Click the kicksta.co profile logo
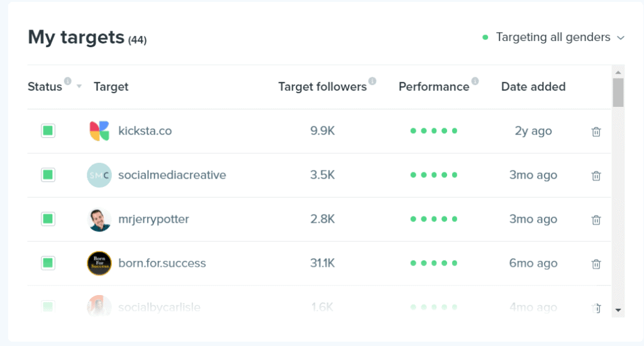The height and width of the screenshot is (346, 644). pos(99,131)
